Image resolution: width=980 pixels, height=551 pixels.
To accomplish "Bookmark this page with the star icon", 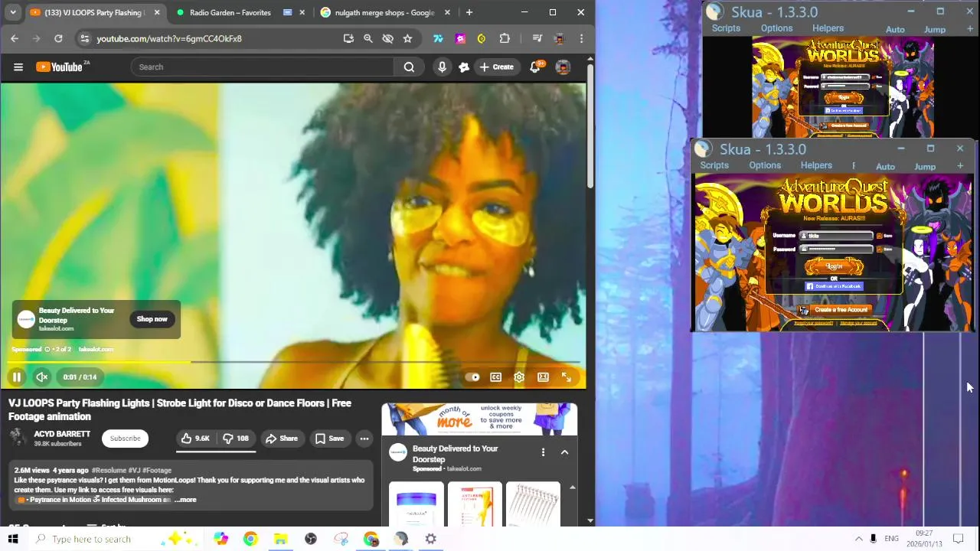I will [407, 38].
